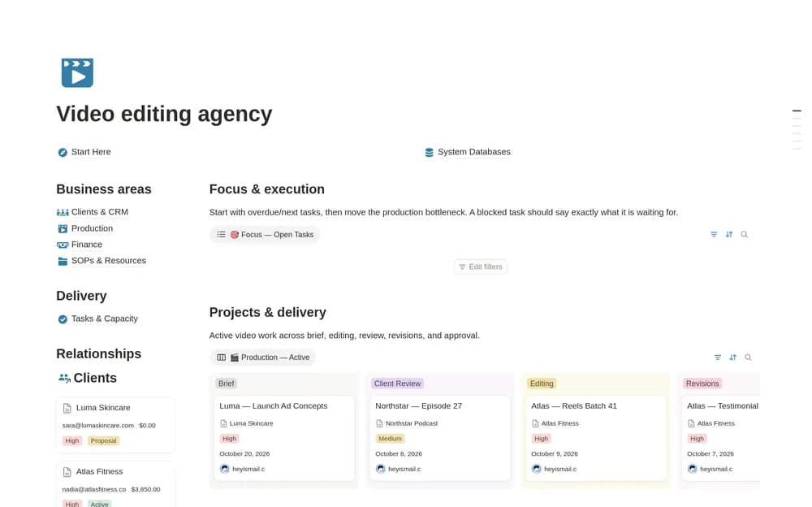Open sort icon for Production board
812x507 pixels.
tap(732, 357)
